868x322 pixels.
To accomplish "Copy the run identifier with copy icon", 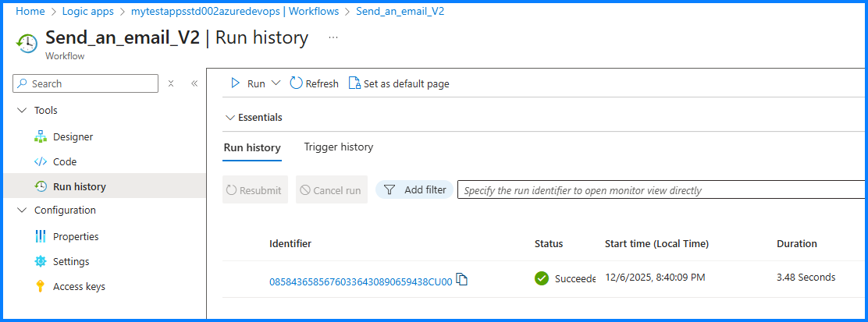I will tap(461, 279).
